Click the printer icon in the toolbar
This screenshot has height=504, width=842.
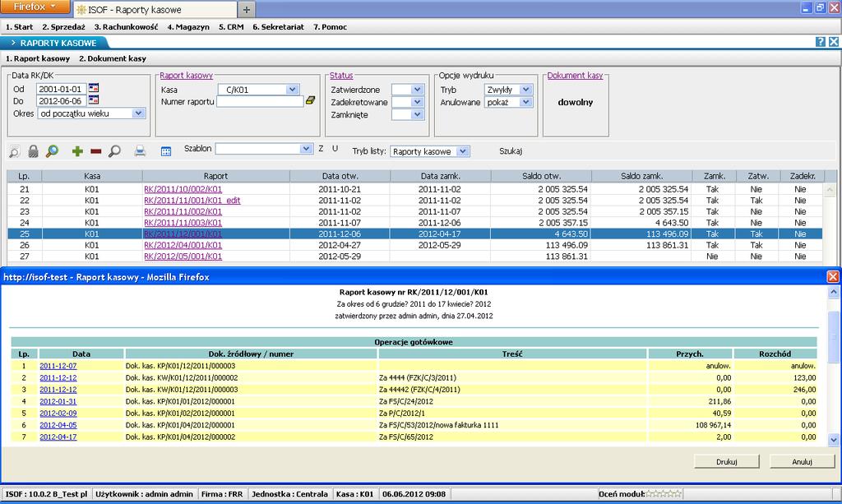pos(140,151)
